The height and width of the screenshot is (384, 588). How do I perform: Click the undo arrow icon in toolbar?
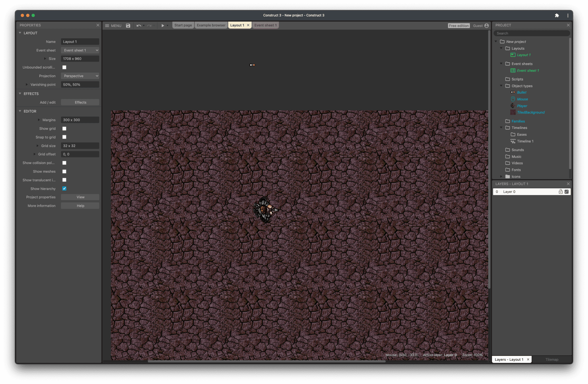[x=138, y=25]
